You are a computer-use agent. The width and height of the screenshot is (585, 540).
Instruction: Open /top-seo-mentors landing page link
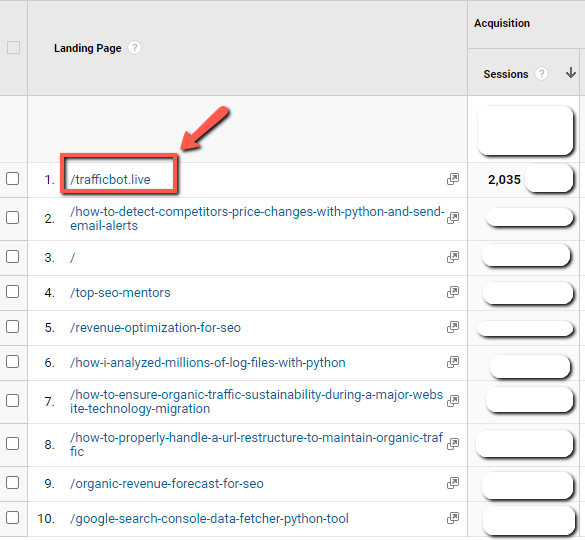120,293
